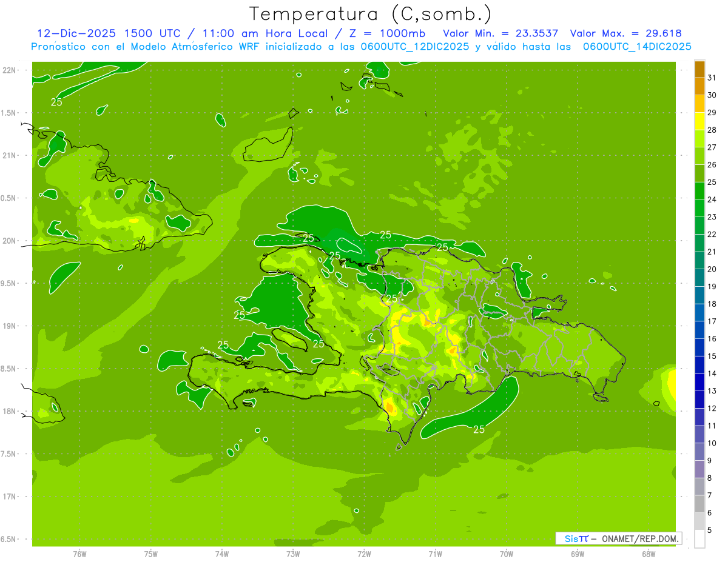728x562 pixels.
Task: Click the '25' contour label near 22N top-left
Action: (x=56, y=102)
